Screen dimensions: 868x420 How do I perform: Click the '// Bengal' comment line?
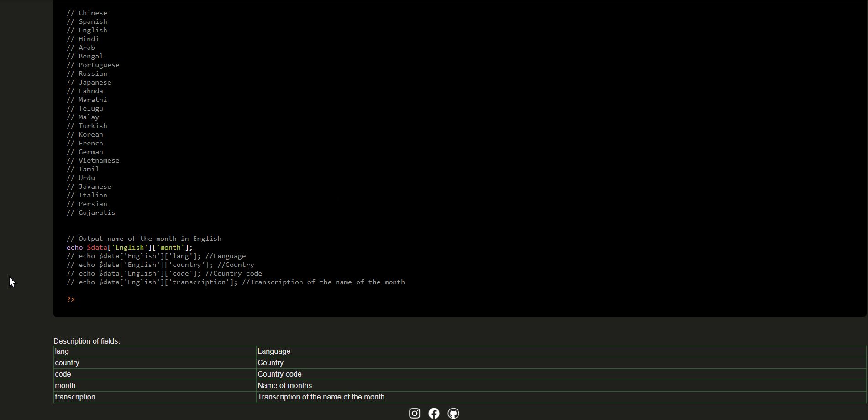pos(85,56)
